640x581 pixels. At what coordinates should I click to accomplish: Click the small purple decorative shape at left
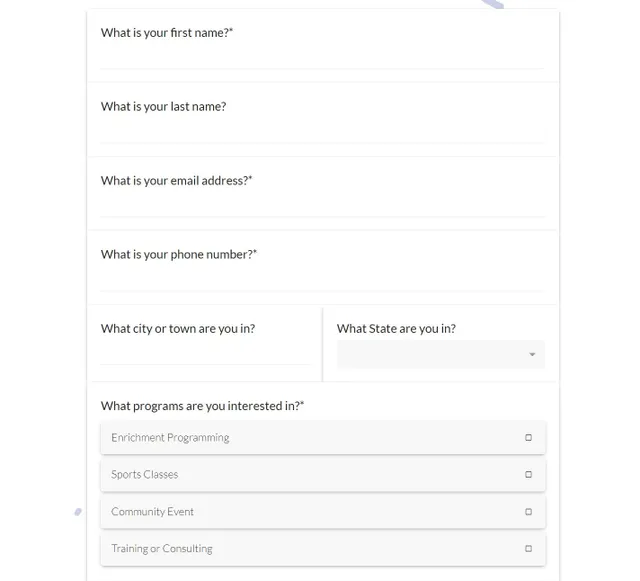pos(78,512)
